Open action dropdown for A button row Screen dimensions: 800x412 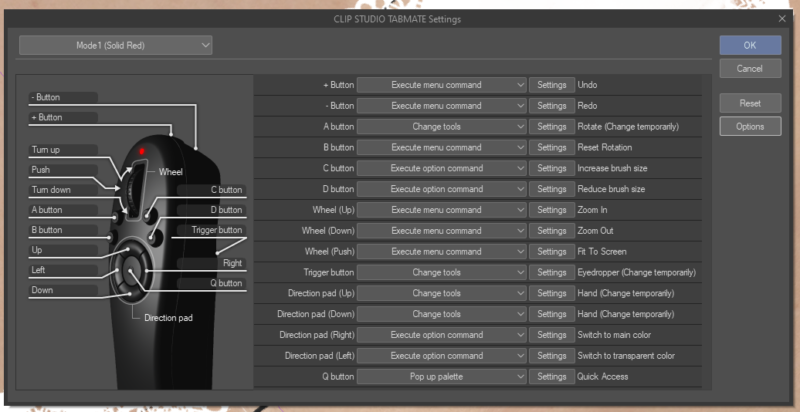coord(441,127)
